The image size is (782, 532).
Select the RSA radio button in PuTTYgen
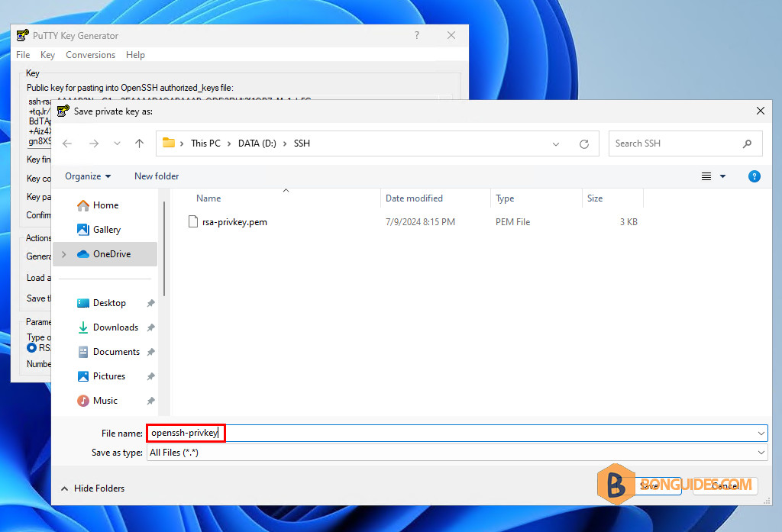pos(32,348)
